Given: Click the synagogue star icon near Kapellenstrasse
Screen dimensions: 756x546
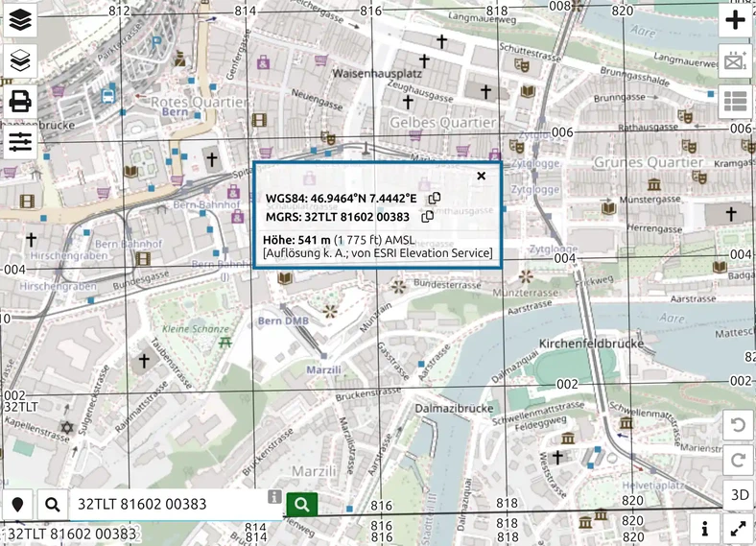Looking at the screenshot, I should point(66,427).
